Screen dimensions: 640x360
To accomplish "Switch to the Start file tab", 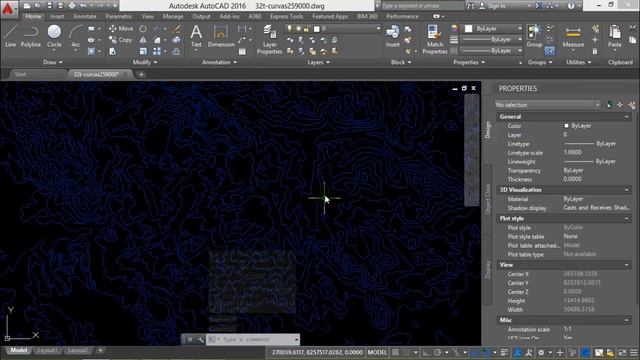I will pyautogui.click(x=20, y=74).
